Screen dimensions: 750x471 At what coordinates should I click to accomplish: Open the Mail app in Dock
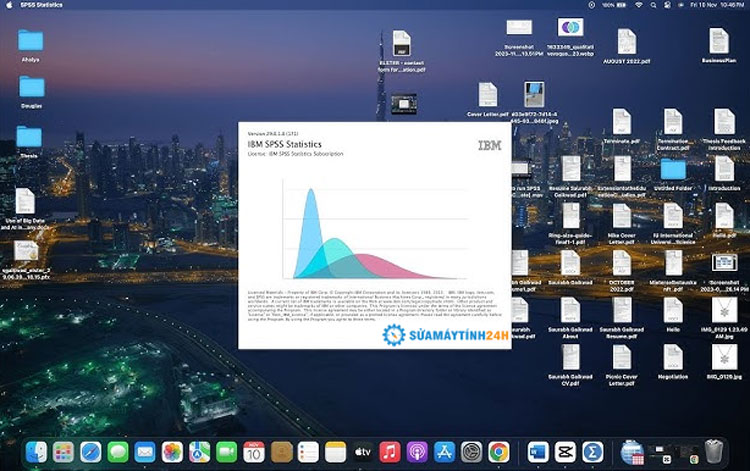point(145,452)
